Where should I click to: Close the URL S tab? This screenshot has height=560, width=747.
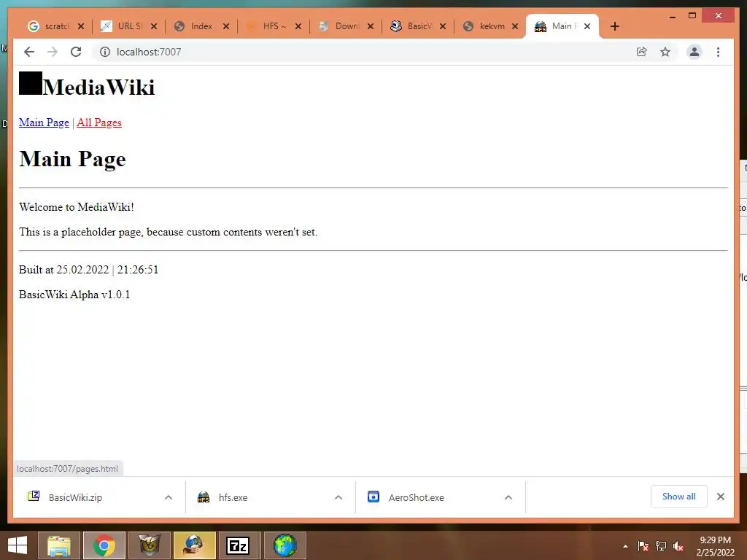click(154, 26)
